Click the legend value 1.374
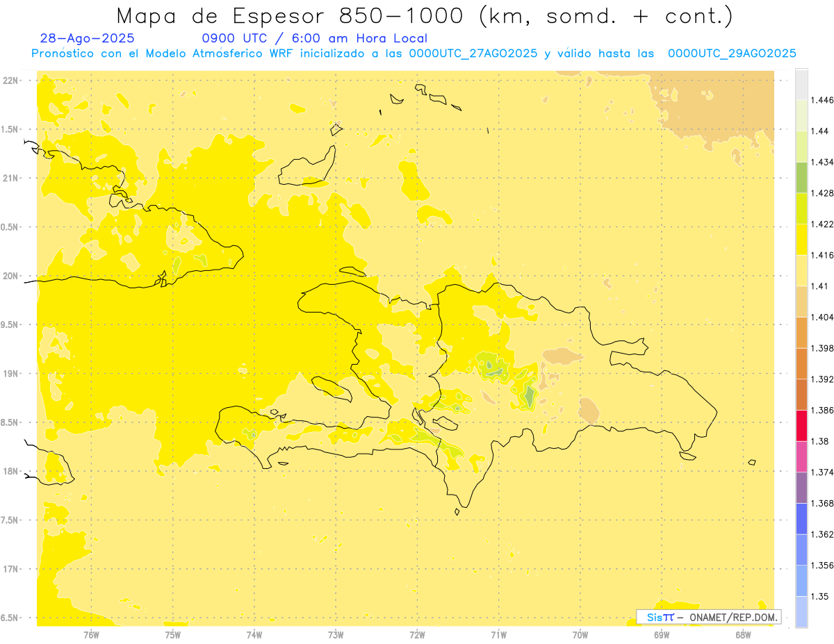This screenshot has height=644, width=834. click(821, 472)
